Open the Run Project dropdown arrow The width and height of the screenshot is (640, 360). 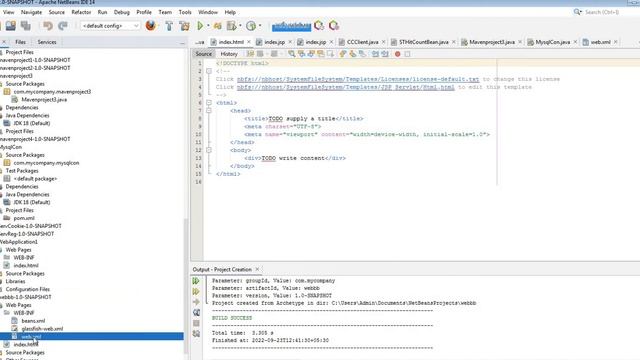tap(208, 26)
